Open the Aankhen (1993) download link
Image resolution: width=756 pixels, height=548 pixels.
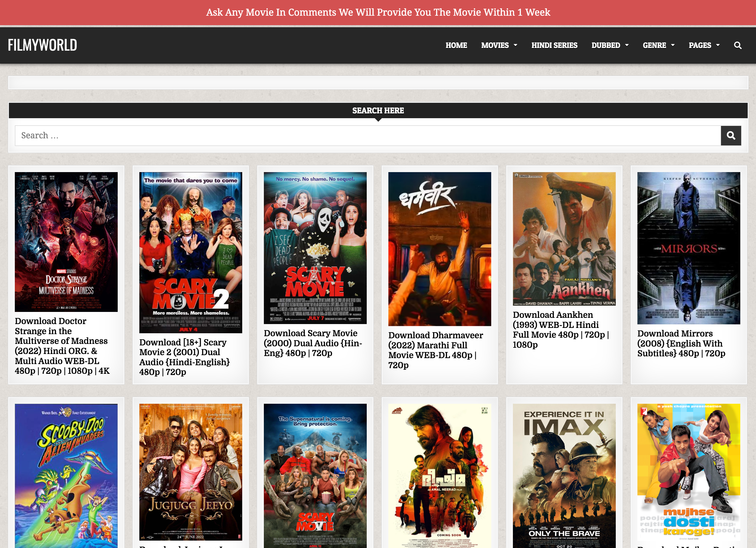point(561,329)
